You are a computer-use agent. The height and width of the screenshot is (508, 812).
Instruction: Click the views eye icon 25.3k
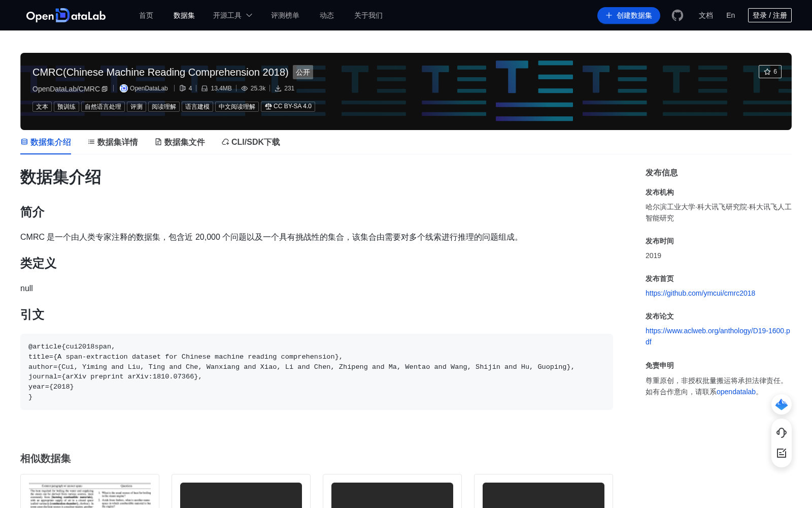tap(245, 88)
